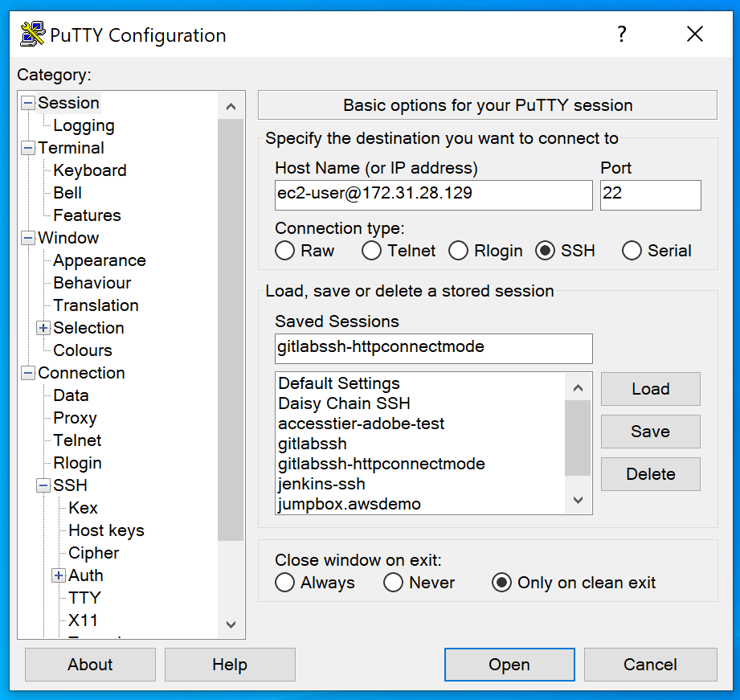Viewport: 740px width, 700px height.
Task: Open the Data settings category
Action: click(x=71, y=395)
